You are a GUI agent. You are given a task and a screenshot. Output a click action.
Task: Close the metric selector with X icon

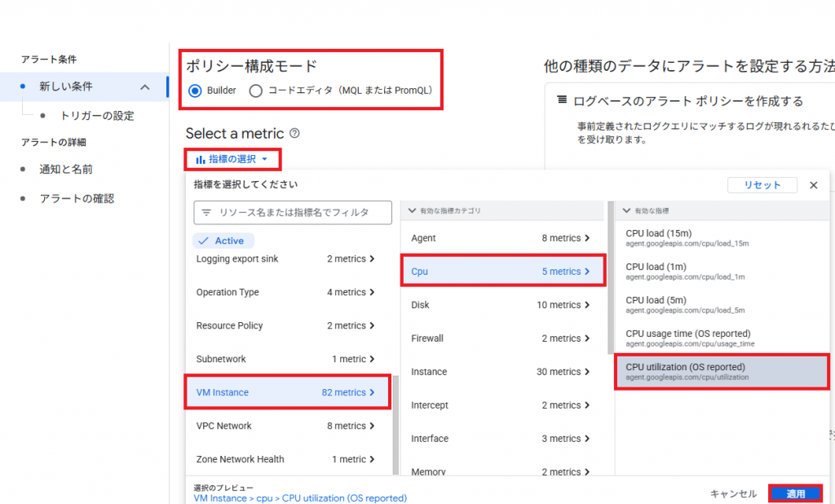813,185
